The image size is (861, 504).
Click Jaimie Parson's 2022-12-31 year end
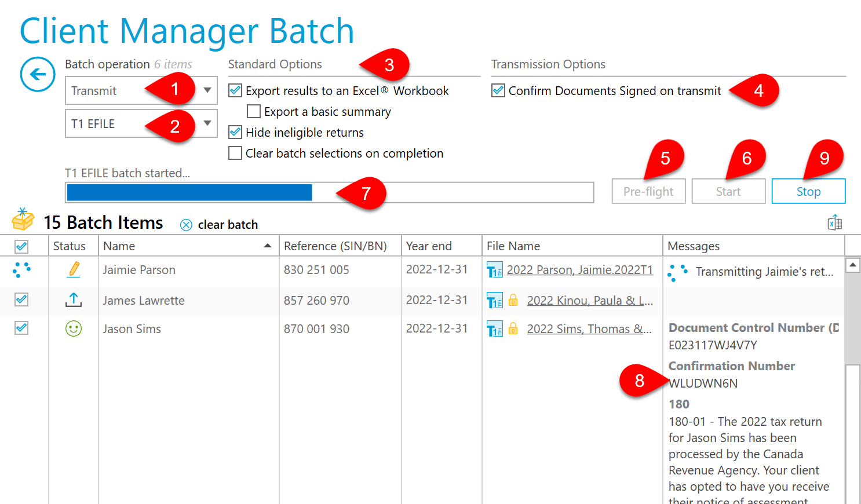436,269
